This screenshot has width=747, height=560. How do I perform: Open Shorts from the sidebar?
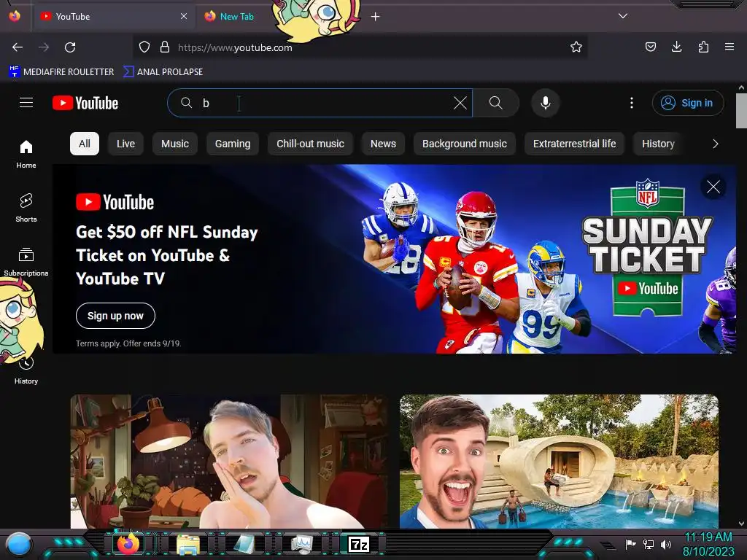[x=26, y=208]
